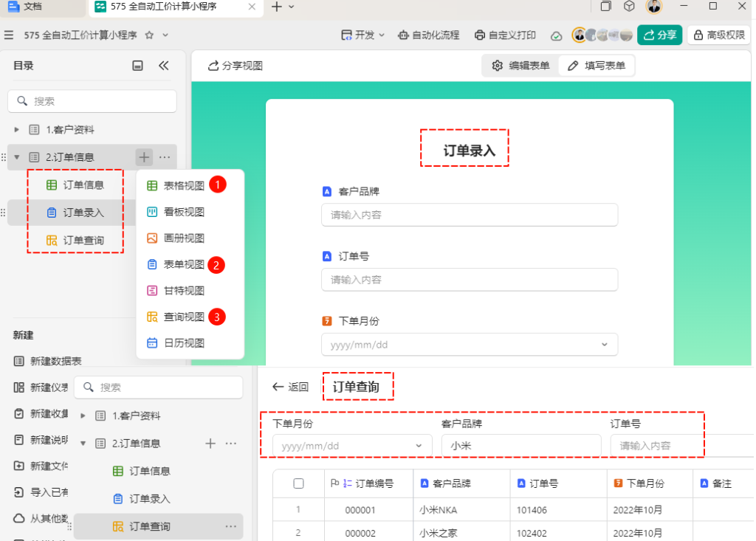
Task: Open the 订单信息 table view in the lower directory
Action: pyautogui.click(x=141, y=471)
